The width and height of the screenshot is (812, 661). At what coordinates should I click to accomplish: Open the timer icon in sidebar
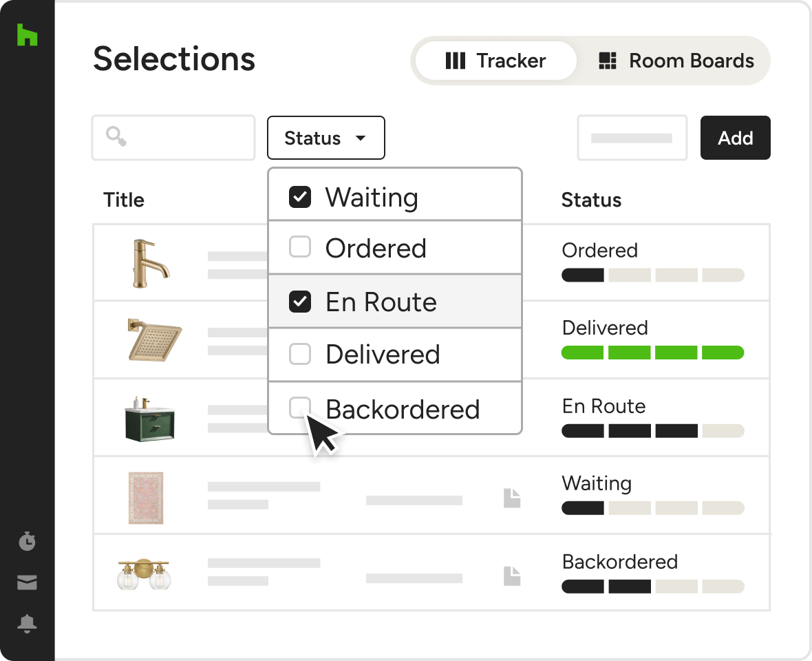(x=27, y=541)
